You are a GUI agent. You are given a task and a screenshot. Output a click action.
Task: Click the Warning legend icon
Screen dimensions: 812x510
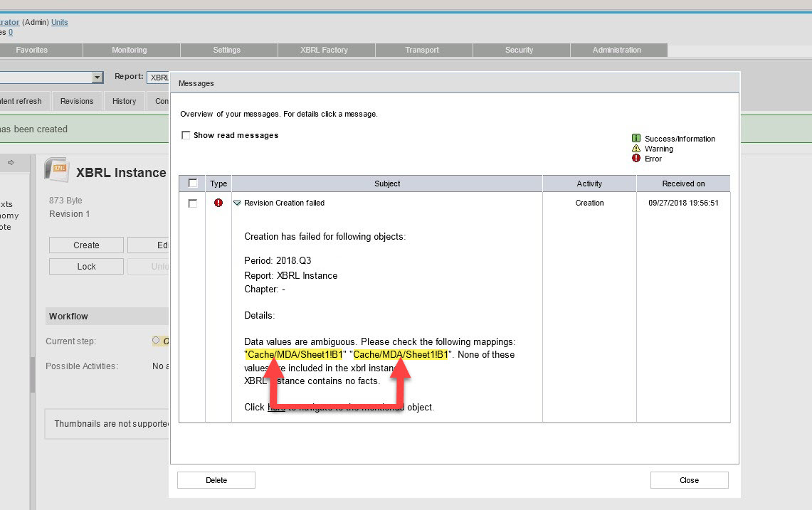tap(636, 149)
